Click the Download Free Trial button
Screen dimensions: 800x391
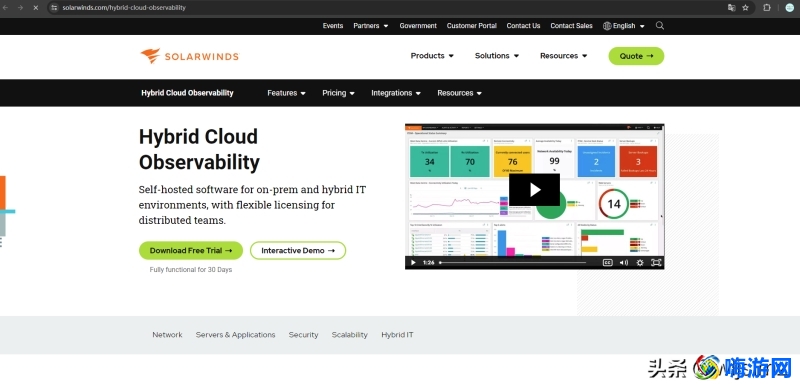[x=191, y=251]
